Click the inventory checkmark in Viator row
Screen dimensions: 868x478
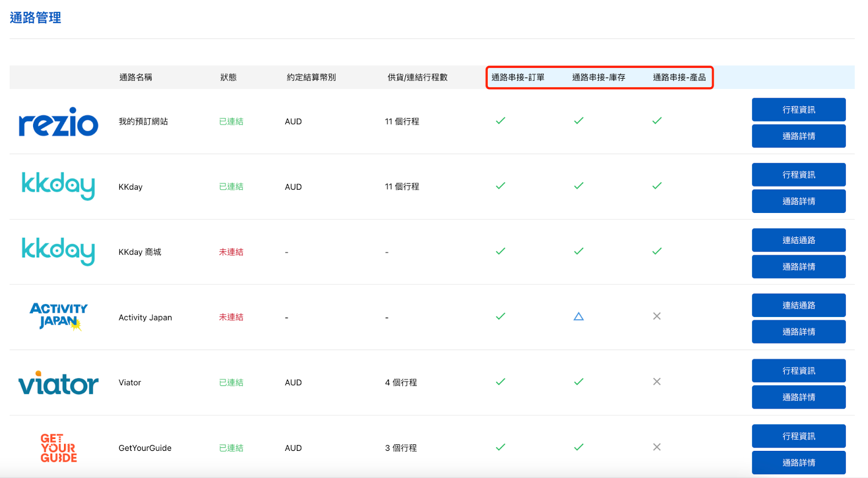[579, 382]
